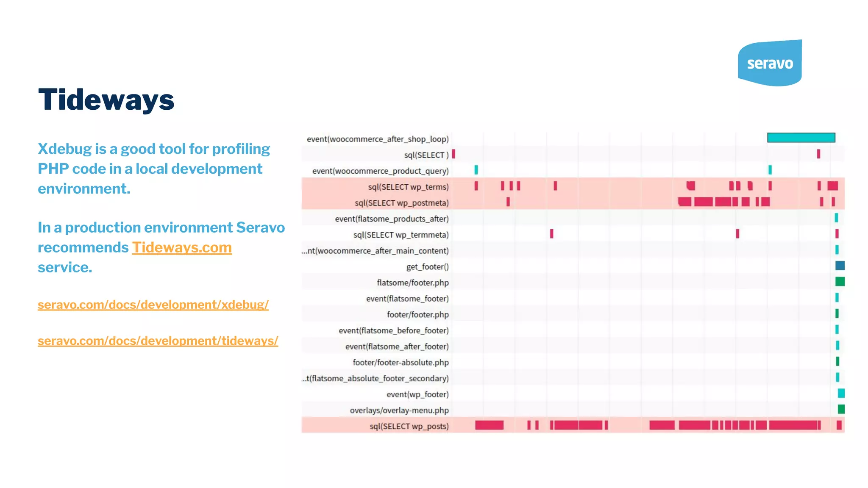Click the overlays/overlay-menu.php green block
Image resolution: width=868 pixels, height=488 pixels.
pos(841,409)
